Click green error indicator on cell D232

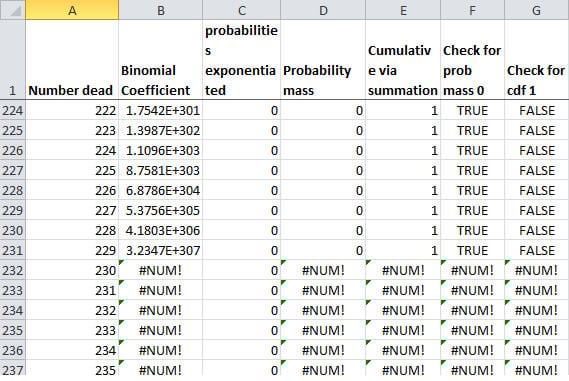[x=283, y=262]
